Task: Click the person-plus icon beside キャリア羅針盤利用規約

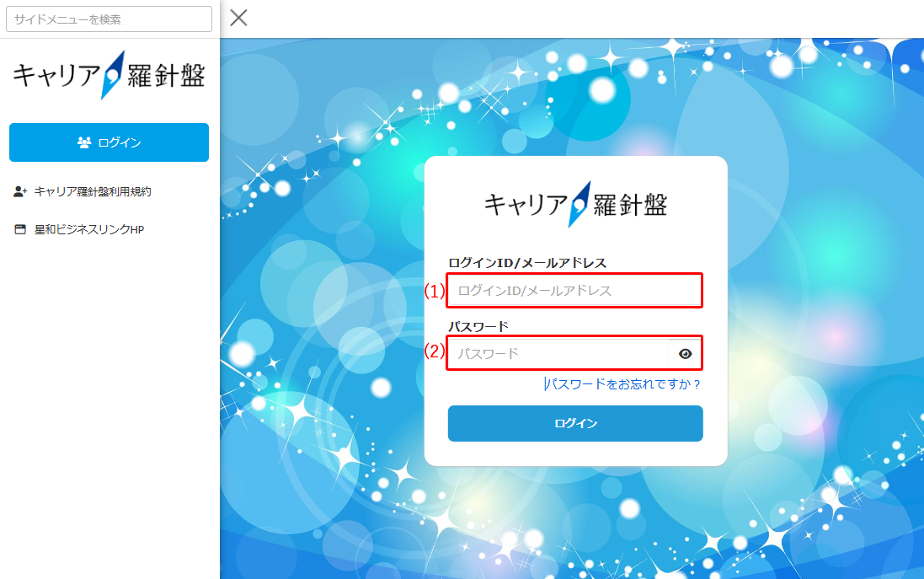Action: [20, 191]
